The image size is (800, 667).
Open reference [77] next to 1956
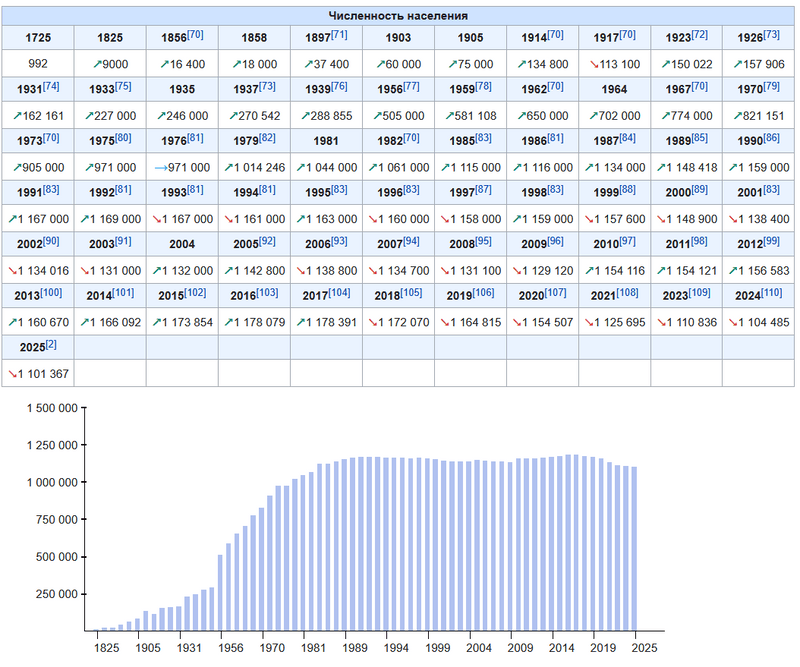point(411,87)
